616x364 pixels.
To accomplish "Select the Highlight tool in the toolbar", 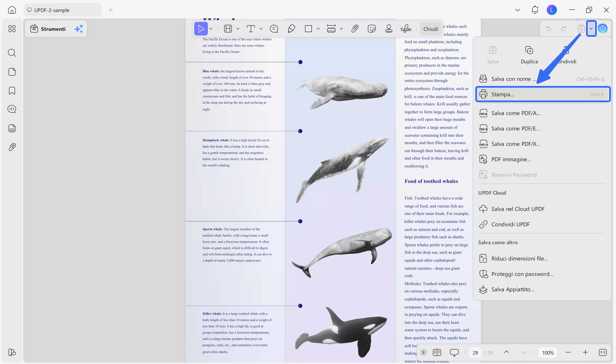I will coord(228,29).
